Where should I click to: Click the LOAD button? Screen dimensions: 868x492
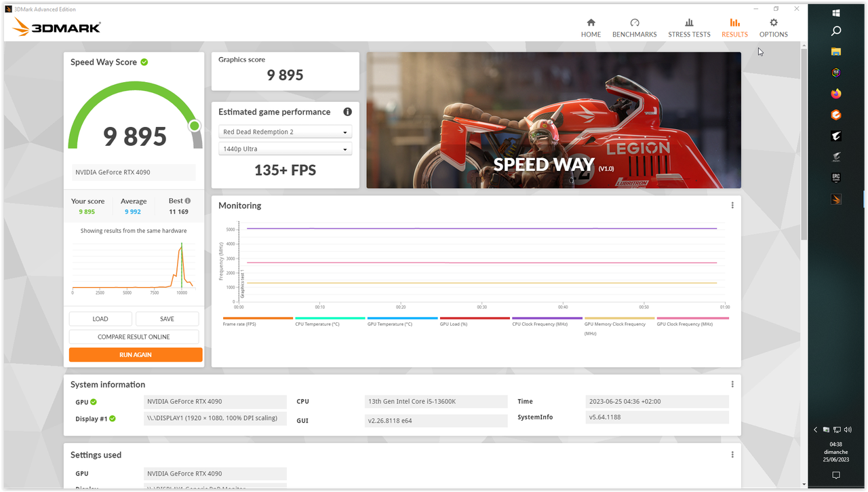100,319
